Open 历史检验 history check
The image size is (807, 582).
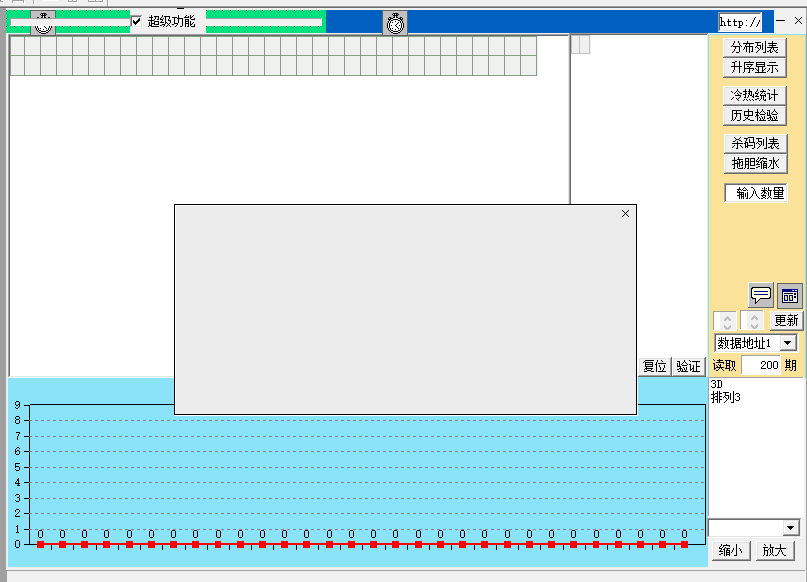tap(754, 115)
